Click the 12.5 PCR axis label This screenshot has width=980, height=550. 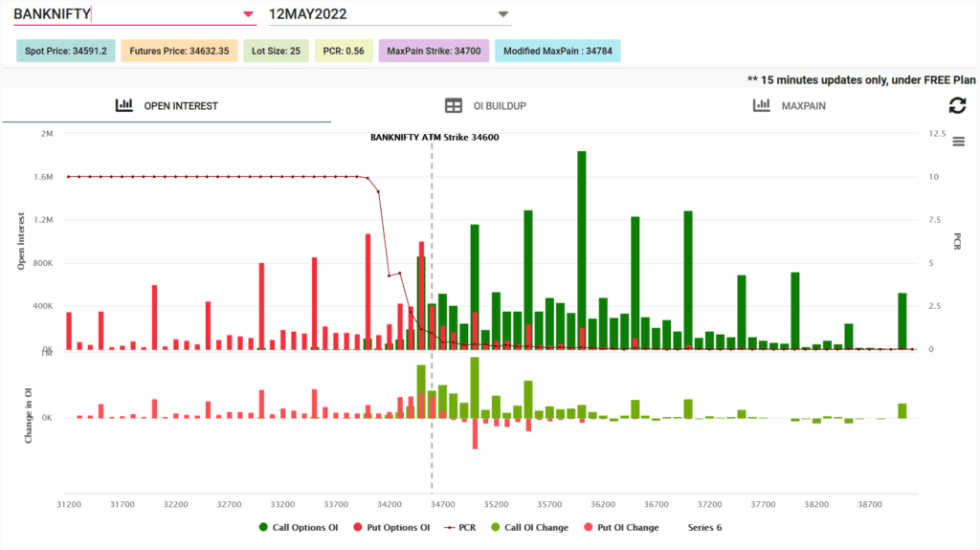(937, 134)
